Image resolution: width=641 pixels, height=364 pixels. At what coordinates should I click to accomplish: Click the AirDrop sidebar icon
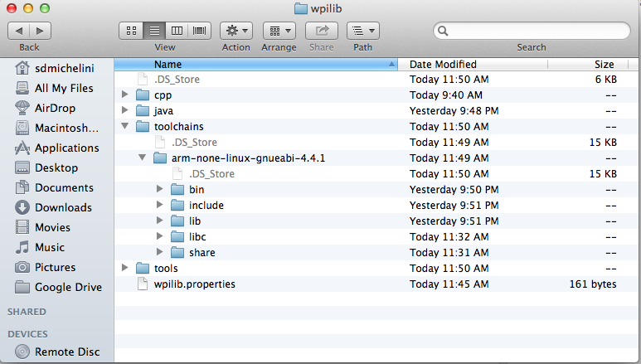(x=22, y=108)
